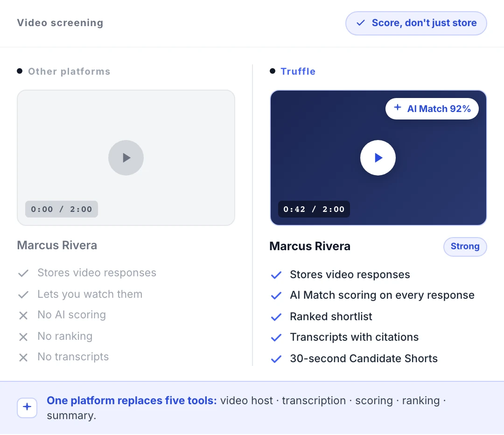
Task: Click the X icon beside No ranking
Action: (x=23, y=337)
